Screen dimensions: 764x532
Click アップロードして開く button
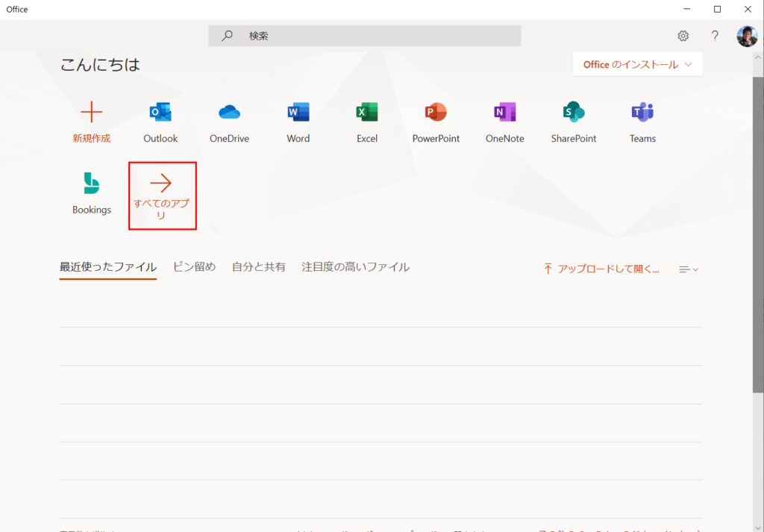601,269
